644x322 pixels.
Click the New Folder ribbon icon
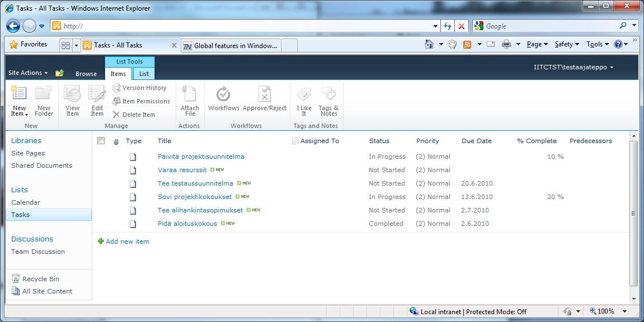44,93
